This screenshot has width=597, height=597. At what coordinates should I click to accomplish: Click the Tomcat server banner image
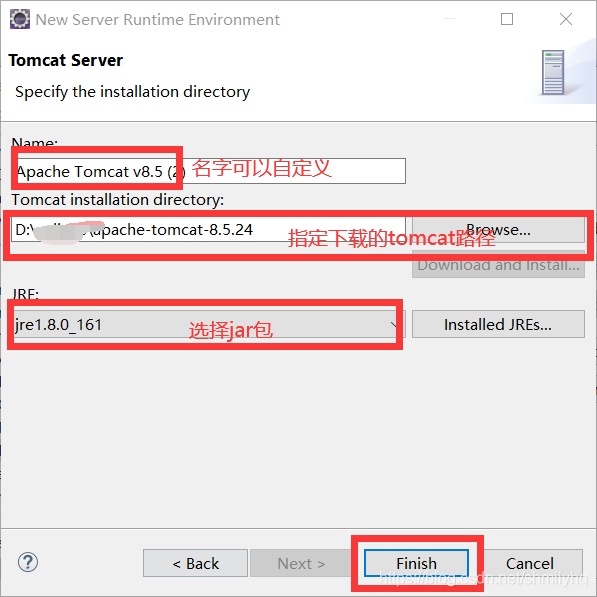click(x=553, y=72)
